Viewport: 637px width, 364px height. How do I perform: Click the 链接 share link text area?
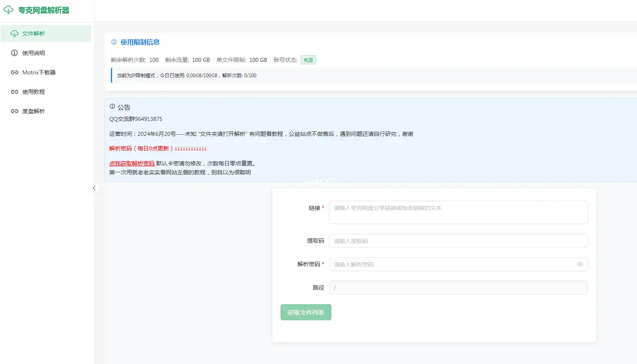click(458, 212)
